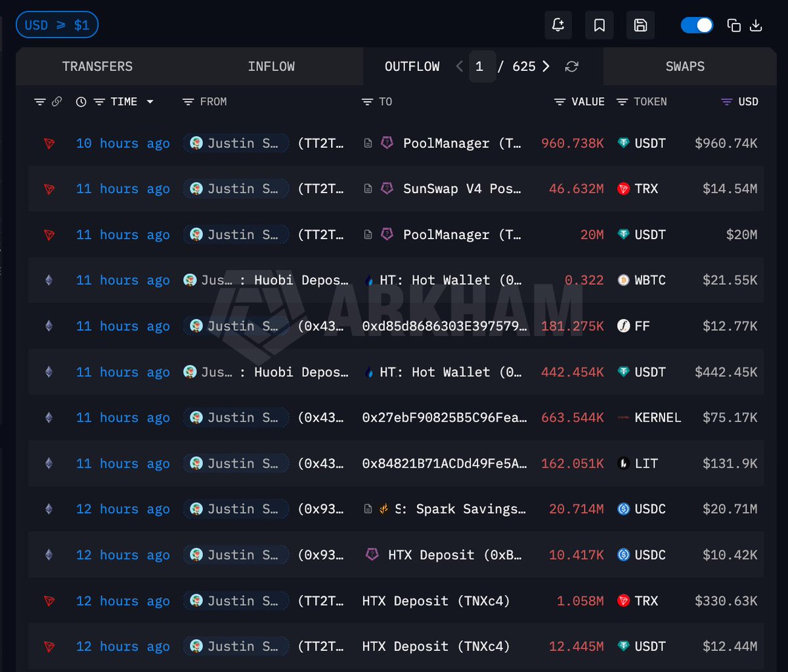
Task: Click the alert bell icon
Action: pos(558,26)
